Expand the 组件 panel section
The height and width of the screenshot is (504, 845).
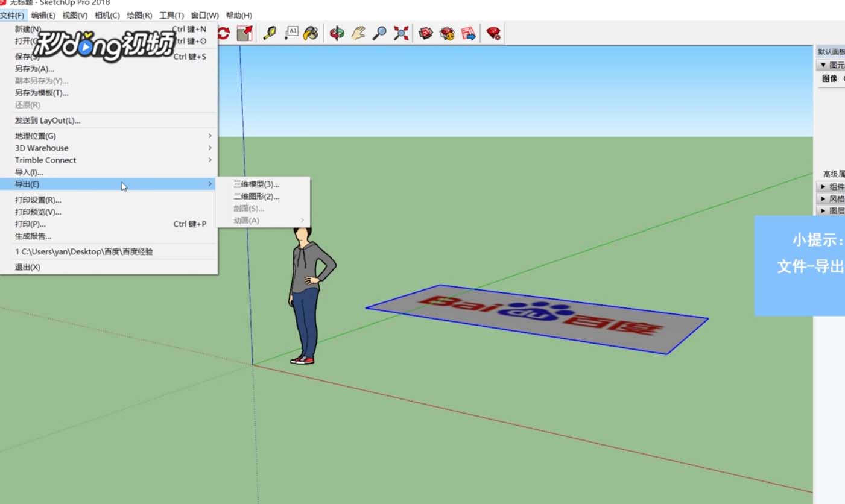tap(831, 187)
